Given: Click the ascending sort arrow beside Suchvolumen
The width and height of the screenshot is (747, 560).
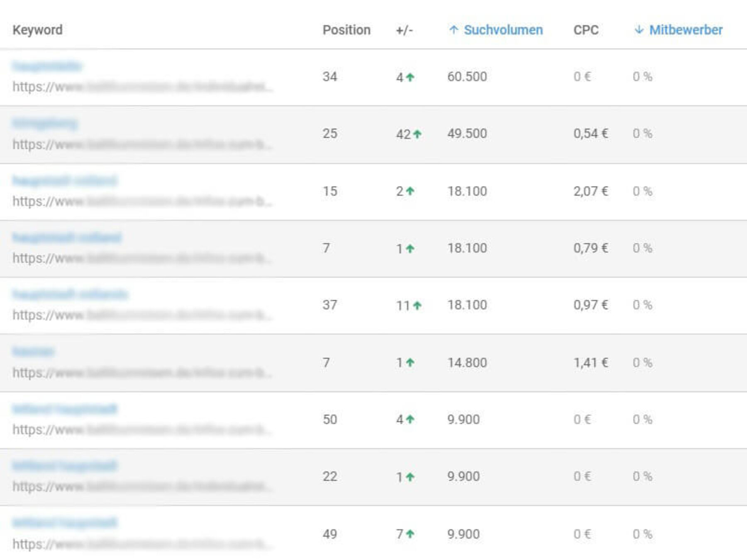Looking at the screenshot, I should [x=454, y=30].
